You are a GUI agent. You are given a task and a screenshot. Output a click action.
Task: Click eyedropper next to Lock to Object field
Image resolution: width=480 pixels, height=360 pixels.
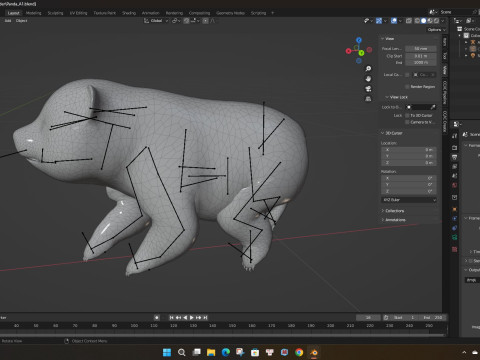[x=433, y=107]
